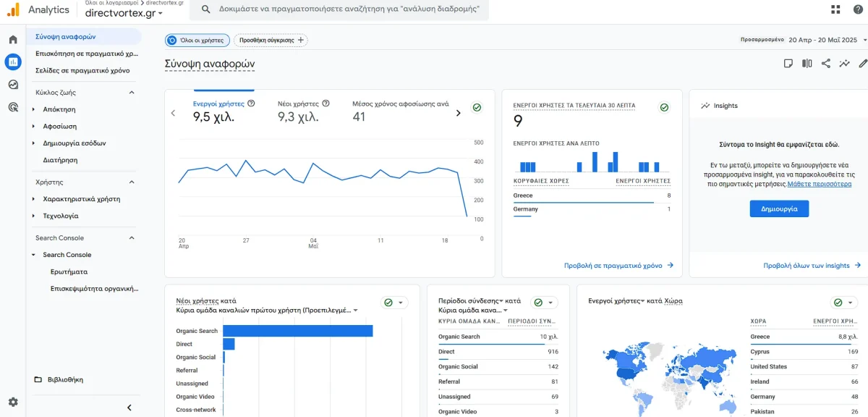The height and width of the screenshot is (417, 868).
Task: Open the Home icon in left rail
Action: [x=13, y=40]
